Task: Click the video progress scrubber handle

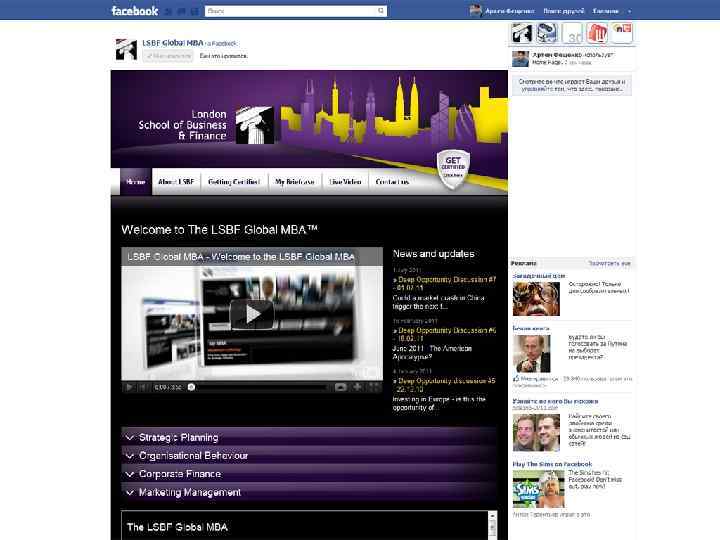Action: click(191, 388)
